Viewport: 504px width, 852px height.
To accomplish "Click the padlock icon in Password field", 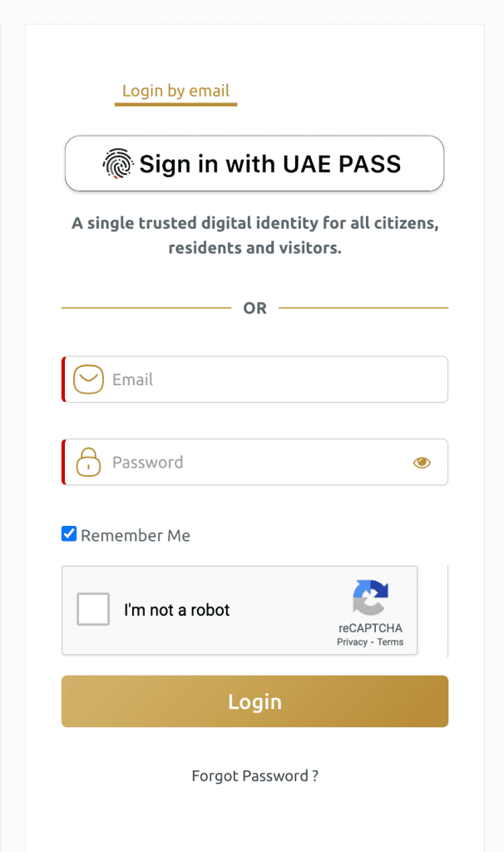I will coord(88,462).
